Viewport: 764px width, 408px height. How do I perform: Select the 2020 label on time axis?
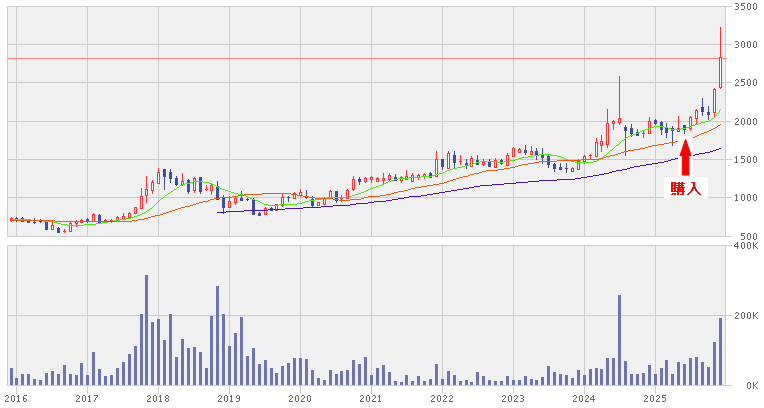pos(300,398)
